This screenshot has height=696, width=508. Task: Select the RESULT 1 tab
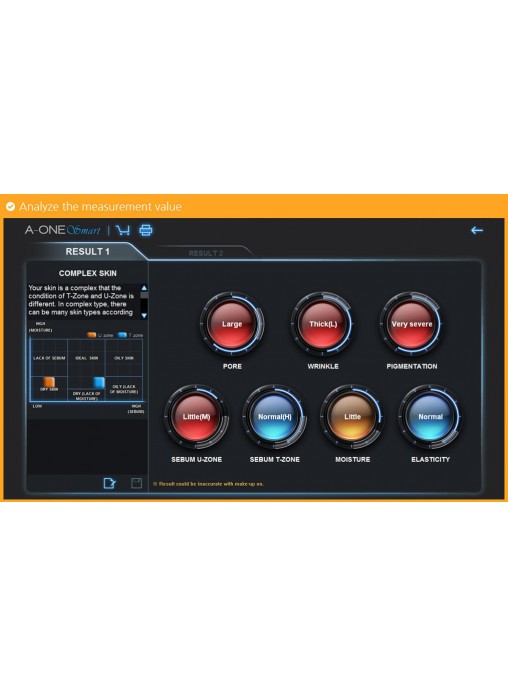87,252
